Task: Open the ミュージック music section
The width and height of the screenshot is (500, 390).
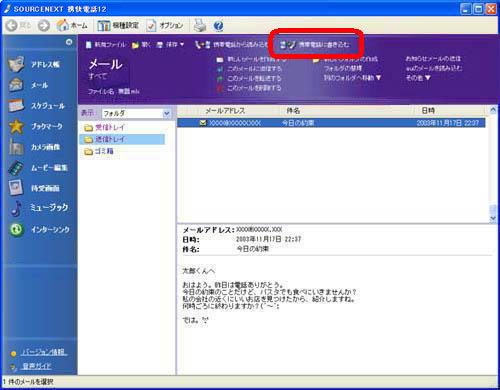Action: coord(39,208)
